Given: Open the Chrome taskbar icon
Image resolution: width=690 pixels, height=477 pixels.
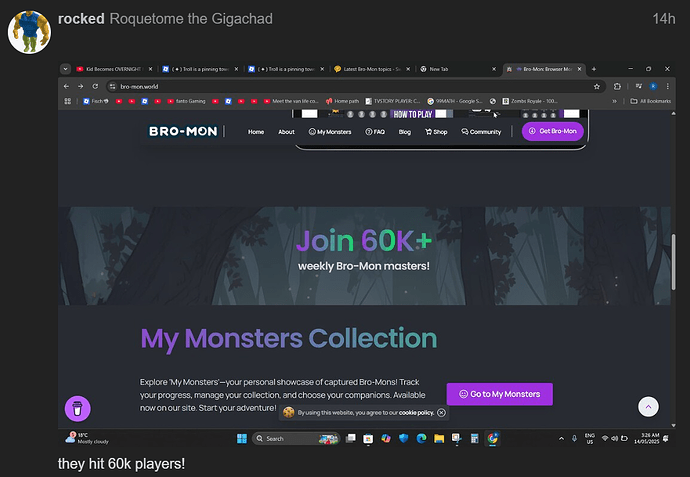Looking at the screenshot, I should click(x=492, y=439).
